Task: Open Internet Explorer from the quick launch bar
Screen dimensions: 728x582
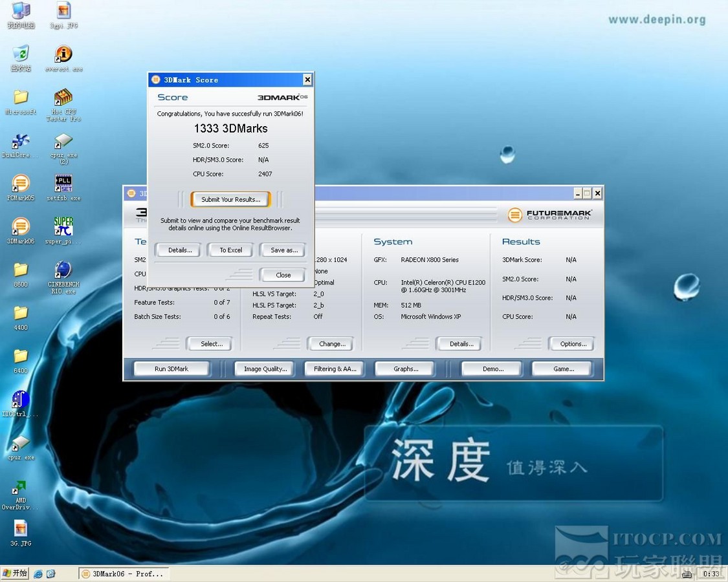Action: click(x=38, y=574)
